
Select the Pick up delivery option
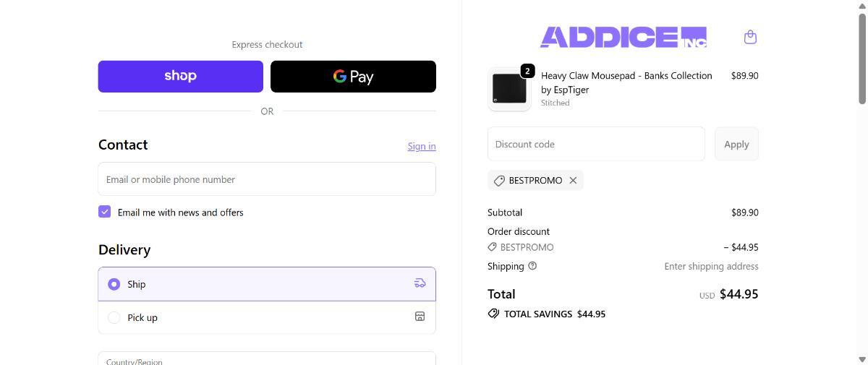[114, 317]
